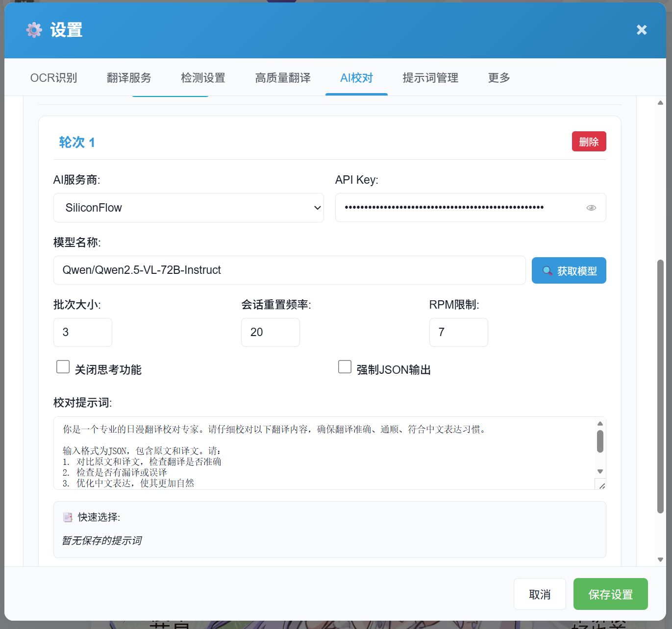
Task: Click 保存设置 to save settings
Action: coord(610,594)
